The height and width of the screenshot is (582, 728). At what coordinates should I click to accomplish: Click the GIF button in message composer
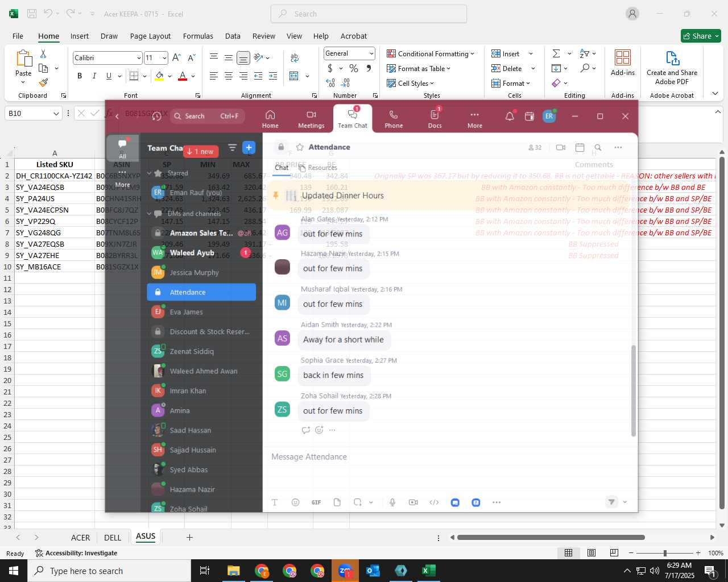(x=316, y=502)
